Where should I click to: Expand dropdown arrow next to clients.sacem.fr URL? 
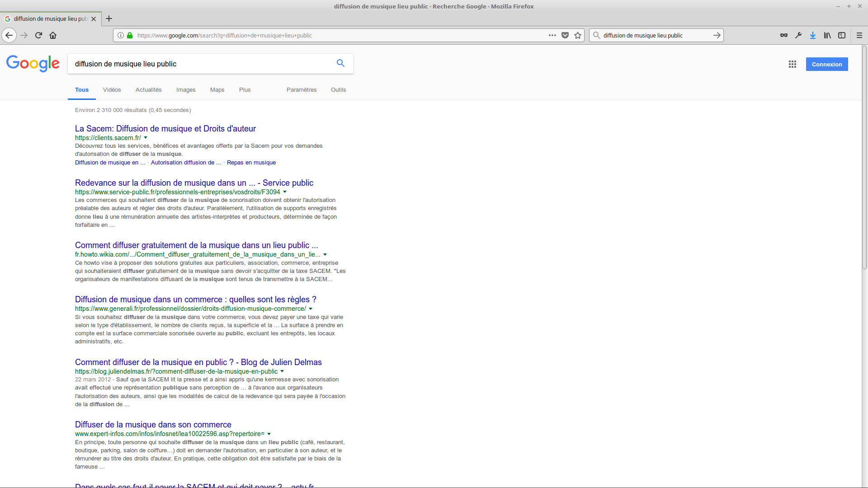coord(146,138)
